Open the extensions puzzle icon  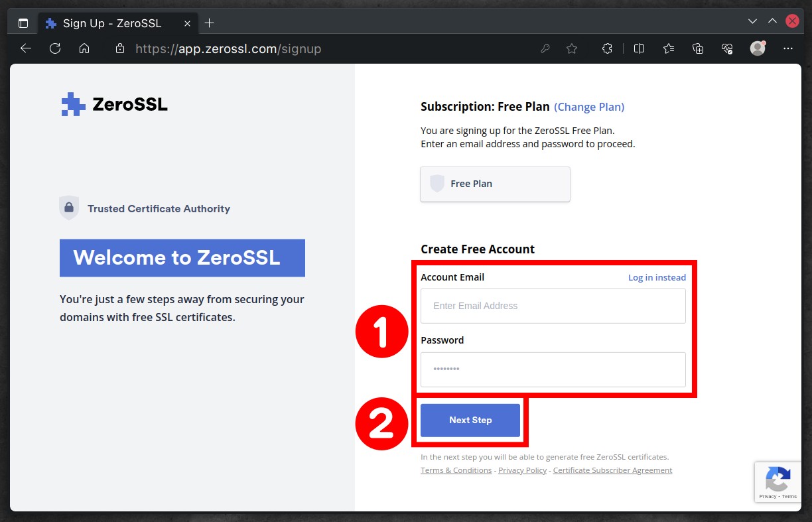pos(606,48)
